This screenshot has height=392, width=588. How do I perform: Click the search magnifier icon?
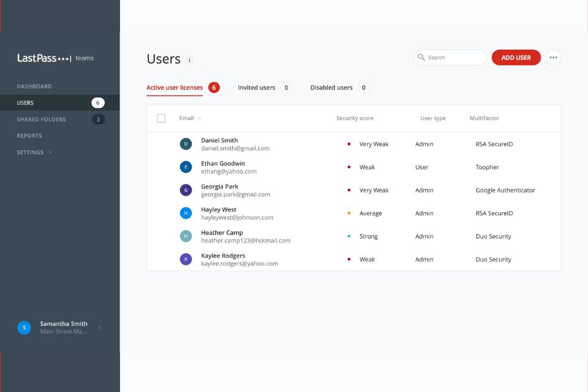pos(421,58)
